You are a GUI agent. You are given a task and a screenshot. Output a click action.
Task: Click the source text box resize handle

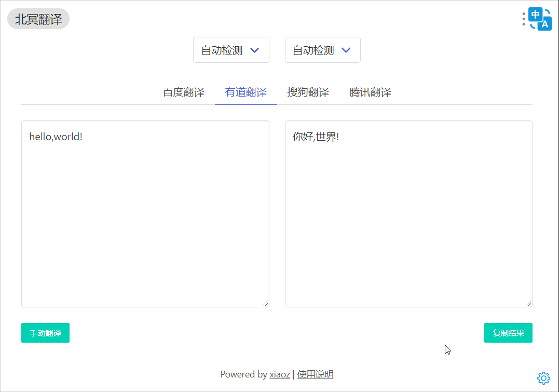click(265, 303)
